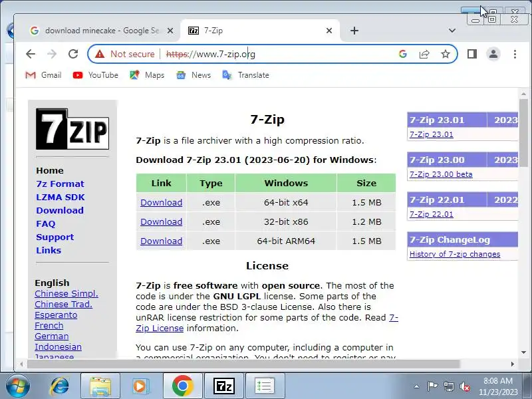The image size is (532, 399).
Task: Open the YouTube bookmark
Action: click(x=95, y=75)
